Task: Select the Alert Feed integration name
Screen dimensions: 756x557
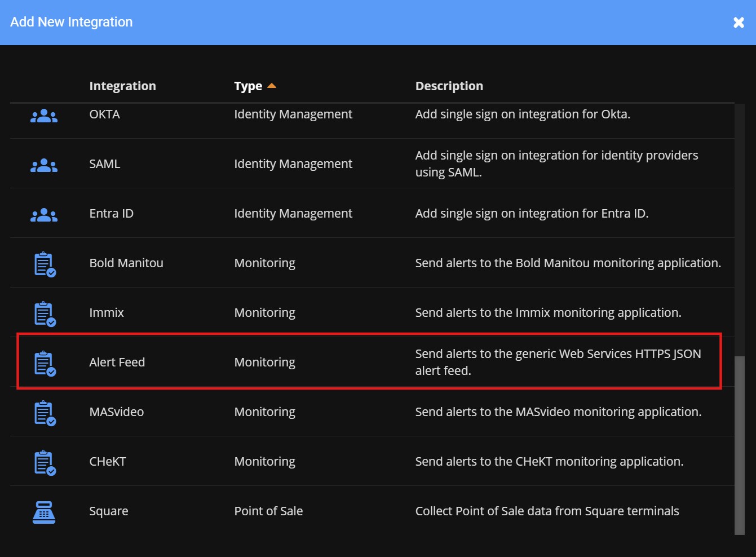Action: tap(117, 362)
